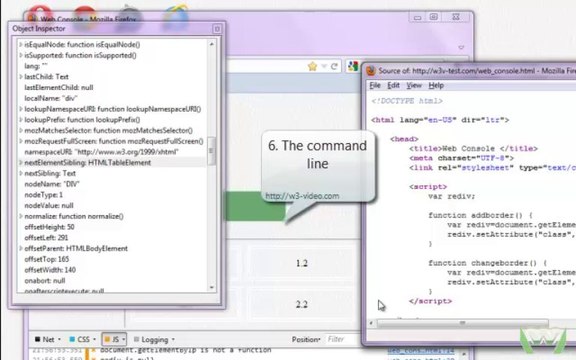Select the offsetTop: 165 row
Viewport: 576px width, 360px height.
pyautogui.click(x=112, y=259)
